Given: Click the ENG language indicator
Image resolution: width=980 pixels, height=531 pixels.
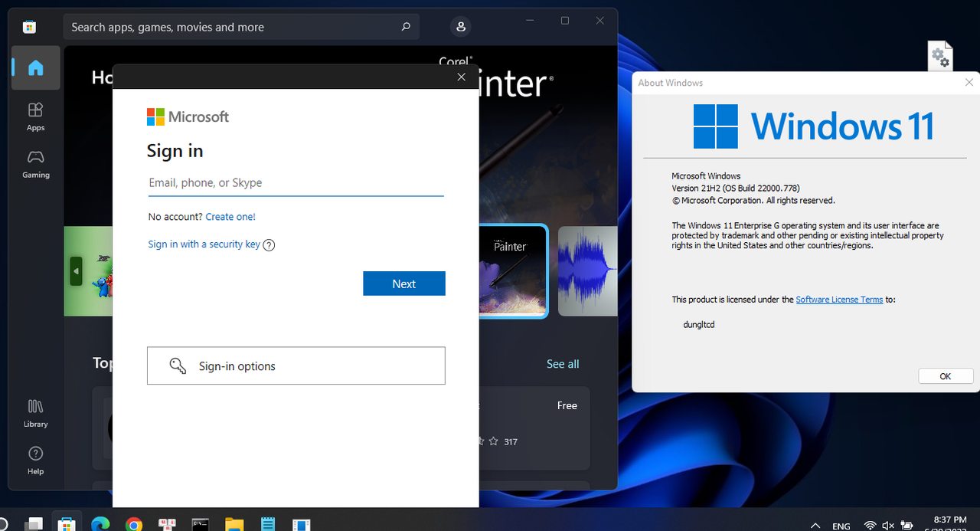Looking at the screenshot, I should tap(841, 526).
